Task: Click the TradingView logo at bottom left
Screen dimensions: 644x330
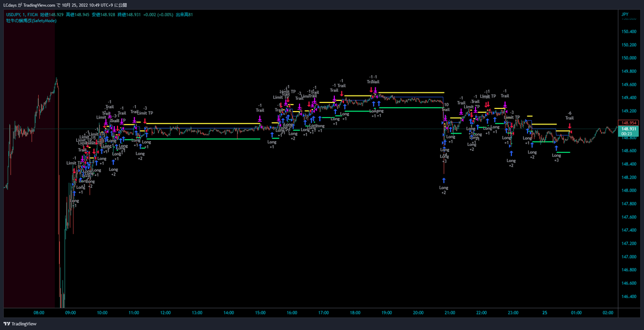Action: 20,324
